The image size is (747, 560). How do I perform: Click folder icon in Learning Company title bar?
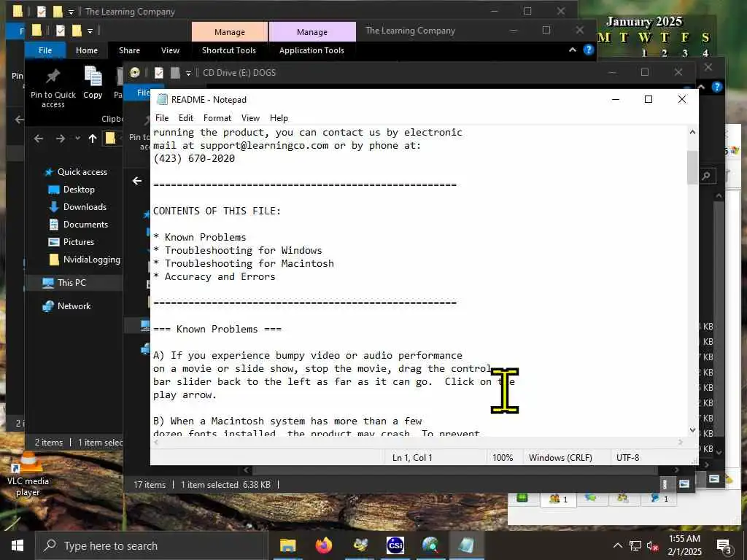[36, 31]
